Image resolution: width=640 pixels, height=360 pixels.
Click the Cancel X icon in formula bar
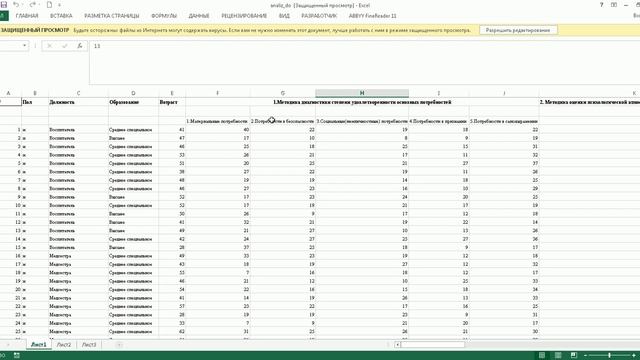(49, 46)
